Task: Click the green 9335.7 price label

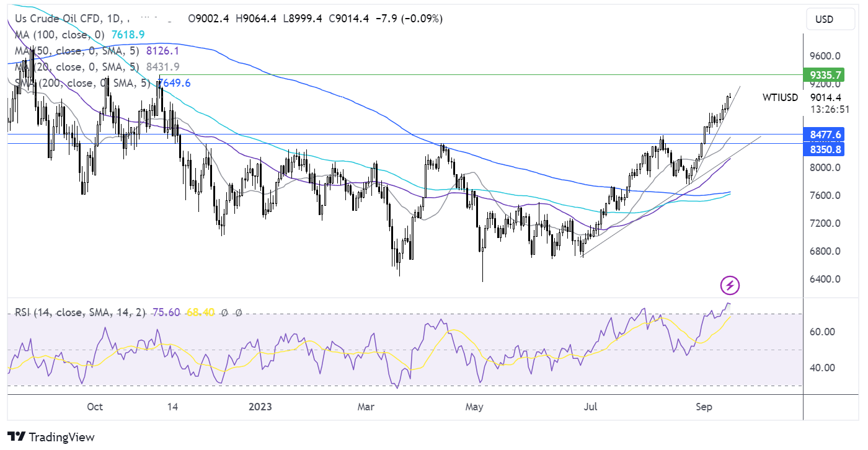Action: 823,75
